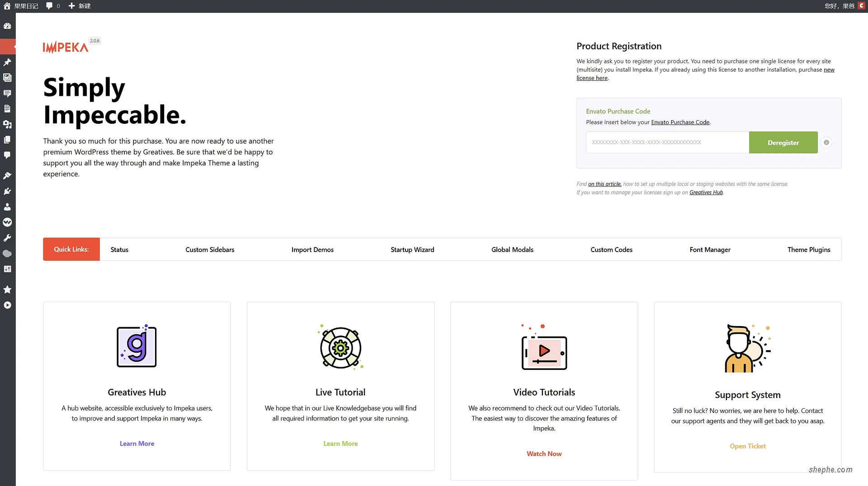This screenshot has height=486, width=868.
Task: Click the Tools wrench icon
Action: [x=7, y=238]
